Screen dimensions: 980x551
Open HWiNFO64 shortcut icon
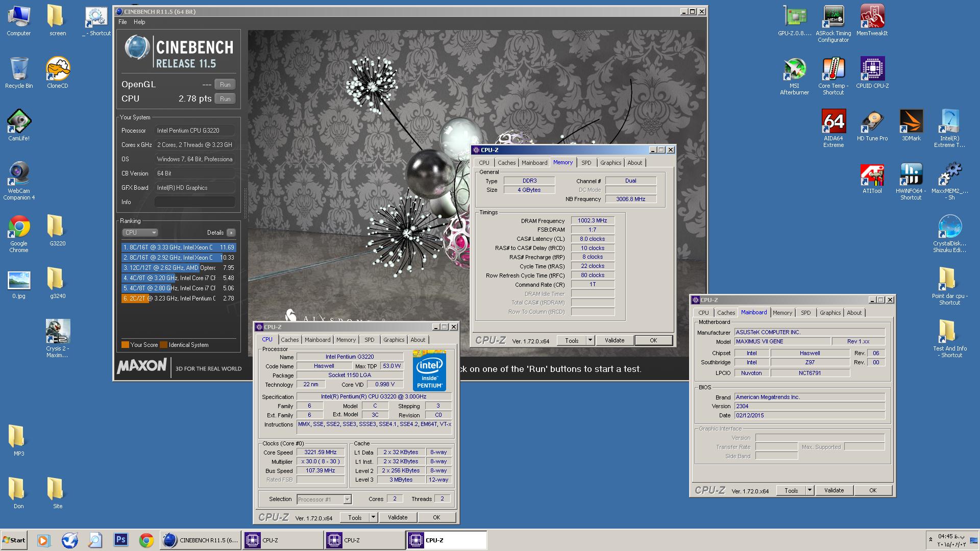911,181
